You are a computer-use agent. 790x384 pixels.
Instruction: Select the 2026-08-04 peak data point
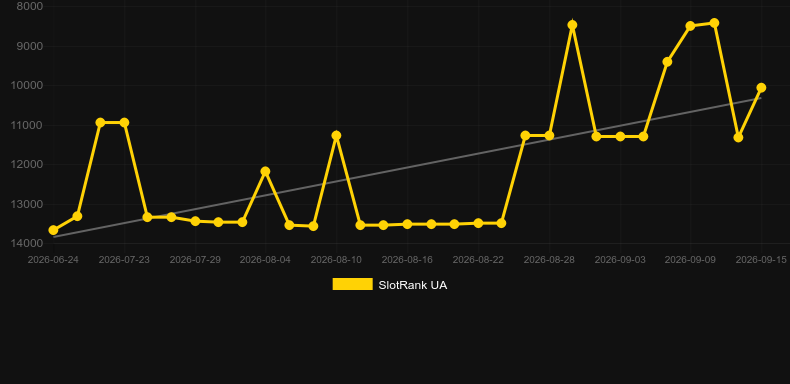coord(266,171)
